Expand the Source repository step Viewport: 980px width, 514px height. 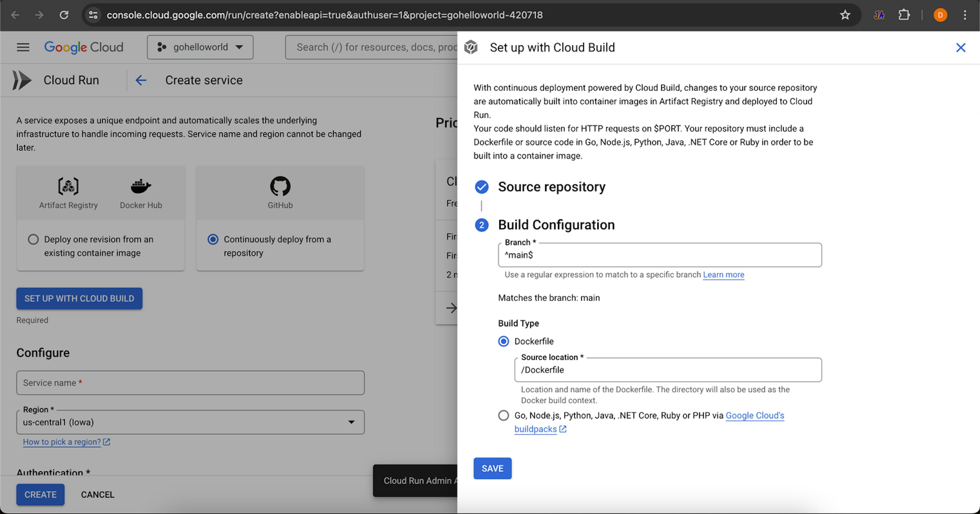pyautogui.click(x=552, y=187)
